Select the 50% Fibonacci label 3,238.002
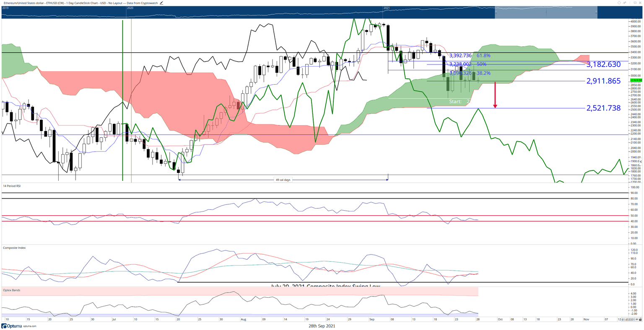The height and width of the screenshot is (330, 644). click(467, 64)
